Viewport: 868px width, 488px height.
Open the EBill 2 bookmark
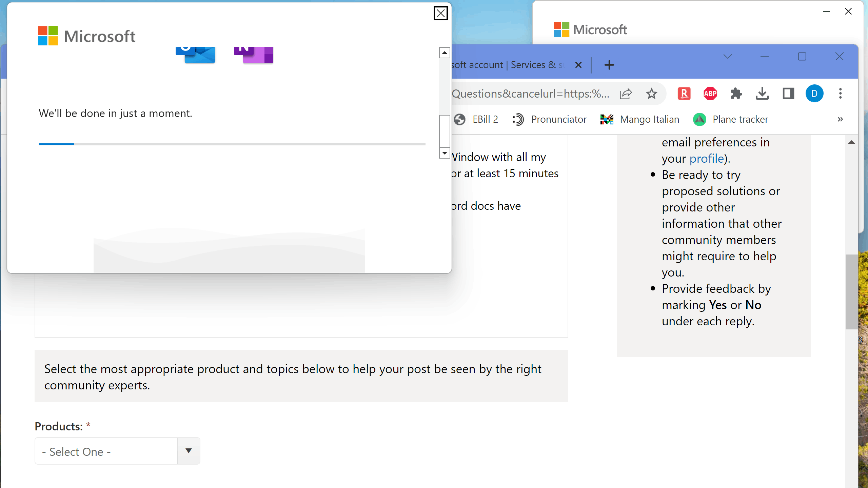pos(476,119)
